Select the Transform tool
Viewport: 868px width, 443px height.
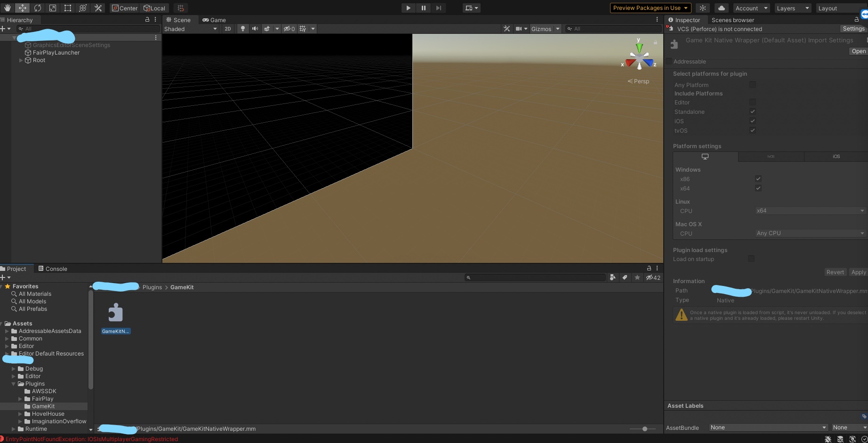[82, 8]
